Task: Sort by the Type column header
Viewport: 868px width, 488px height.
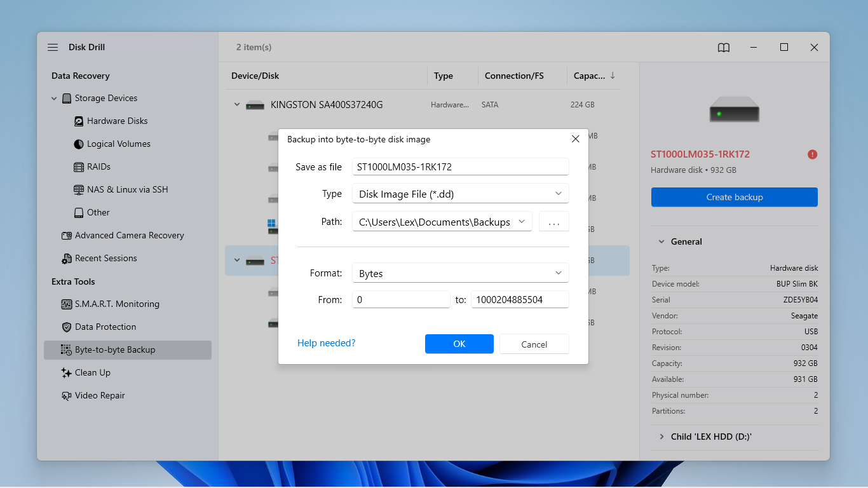Action: click(x=444, y=76)
